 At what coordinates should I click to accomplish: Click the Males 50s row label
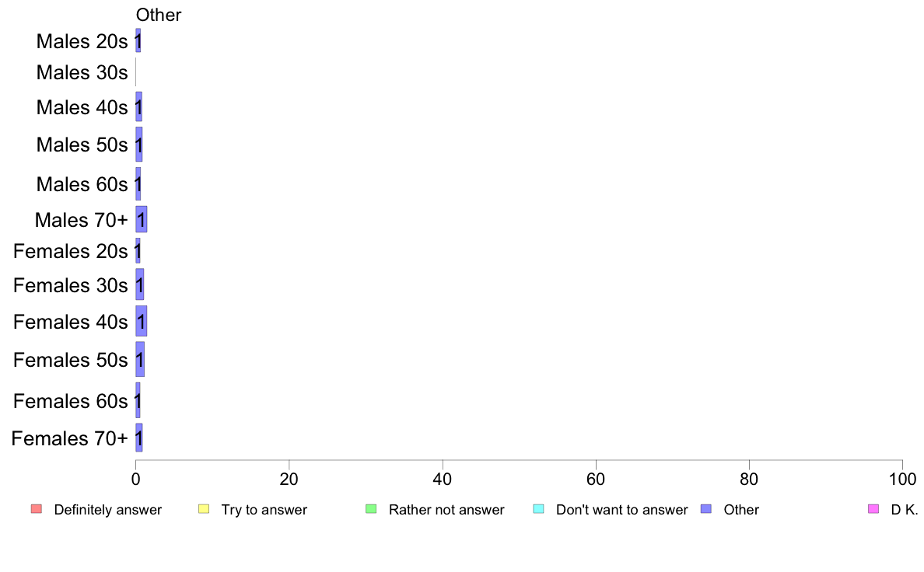click(82, 145)
